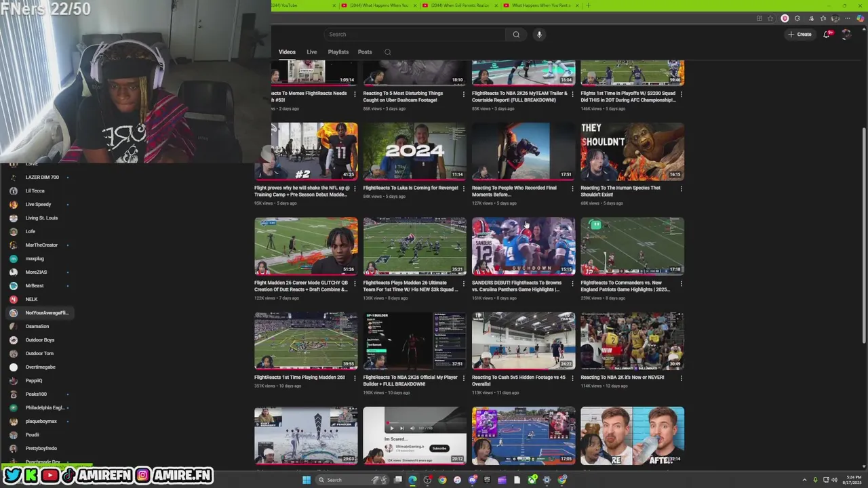Viewport: 868px width, 488px height.
Task: Open Peaks100 subscription in sidebar
Action: click(x=35, y=394)
